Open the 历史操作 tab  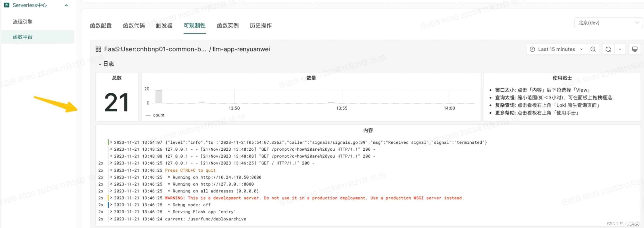pos(261,25)
